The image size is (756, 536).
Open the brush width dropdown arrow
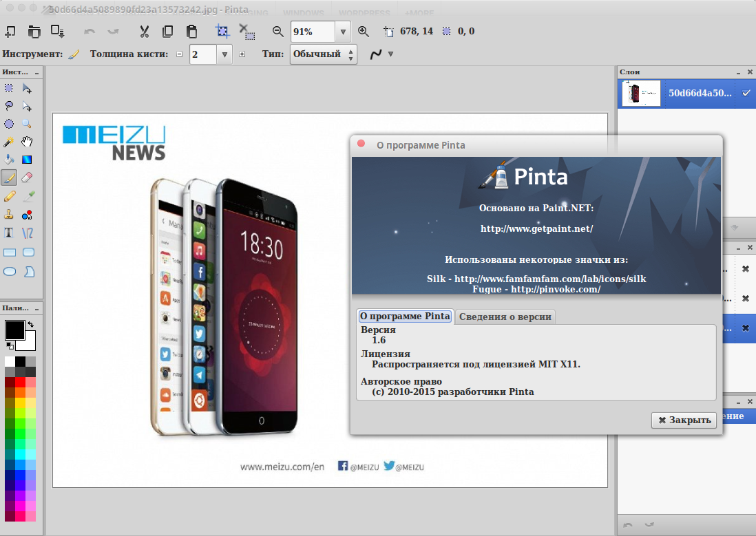coord(224,54)
